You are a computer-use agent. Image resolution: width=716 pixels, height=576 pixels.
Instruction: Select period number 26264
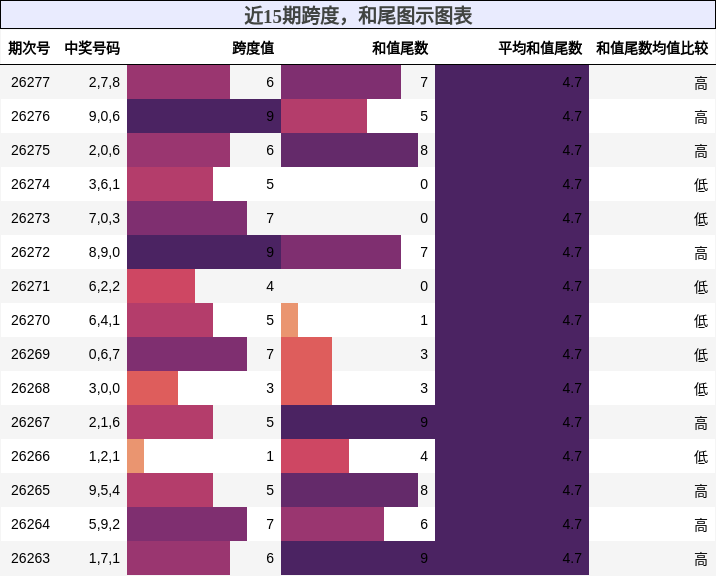point(30,524)
